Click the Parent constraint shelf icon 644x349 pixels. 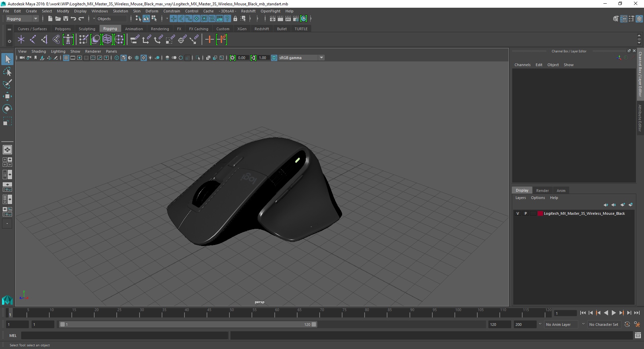coord(135,40)
